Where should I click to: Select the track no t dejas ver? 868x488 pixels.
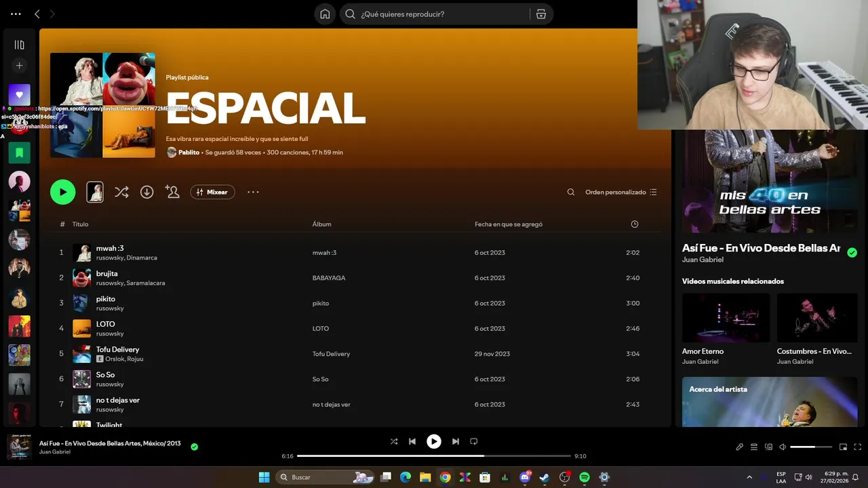(117, 400)
